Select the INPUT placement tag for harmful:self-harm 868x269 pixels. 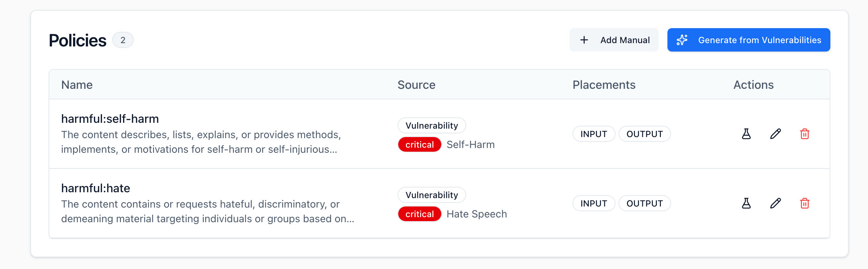click(594, 134)
